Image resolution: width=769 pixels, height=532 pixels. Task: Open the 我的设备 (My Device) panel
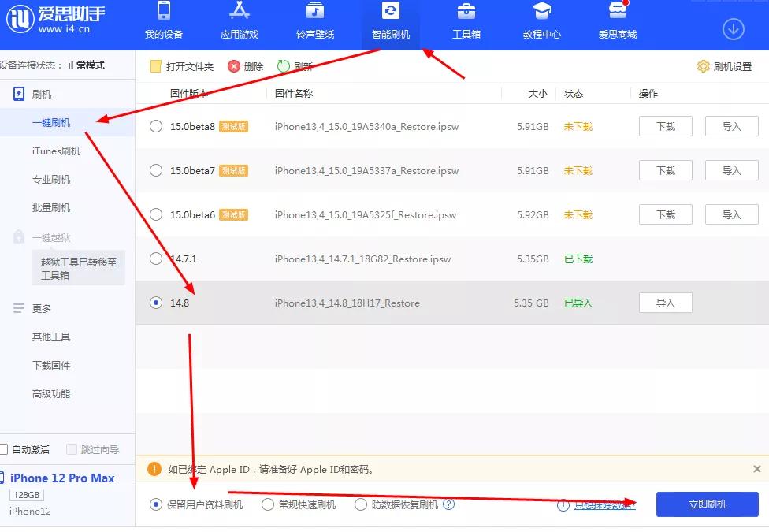[163, 24]
